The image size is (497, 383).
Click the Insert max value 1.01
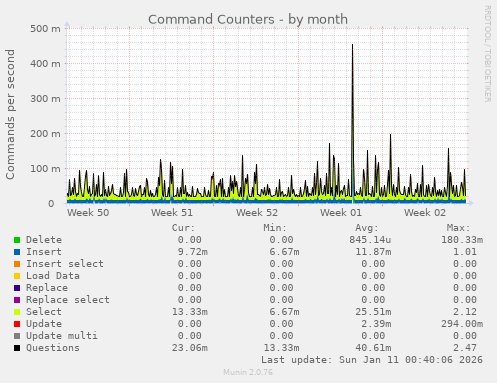pyautogui.click(x=465, y=252)
